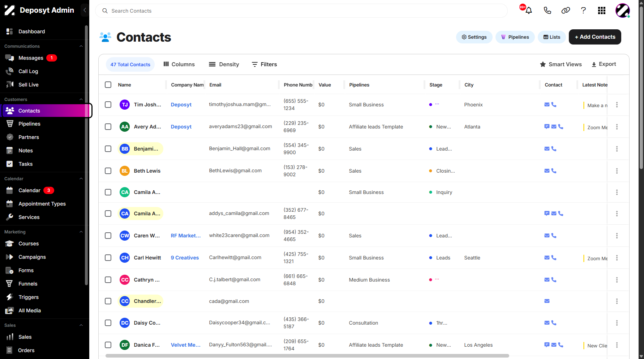The width and height of the screenshot is (644, 359).
Task: Check Beth Lewis's row checkbox
Action: (x=108, y=171)
